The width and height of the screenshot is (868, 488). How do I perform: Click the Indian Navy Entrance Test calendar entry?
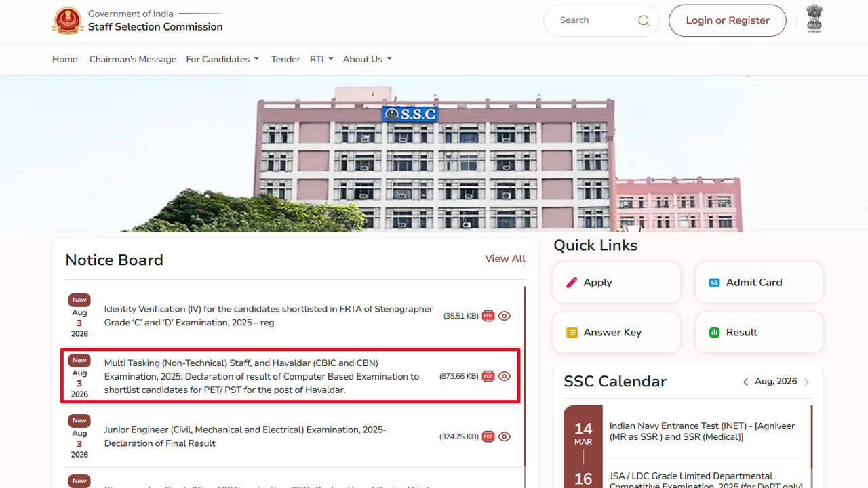click(702, 432)
